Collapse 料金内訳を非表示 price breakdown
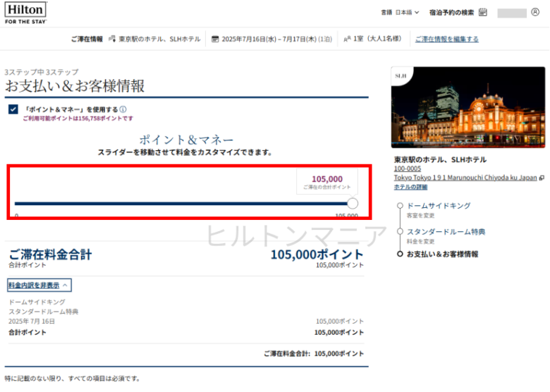 click(x=39, y=285)
